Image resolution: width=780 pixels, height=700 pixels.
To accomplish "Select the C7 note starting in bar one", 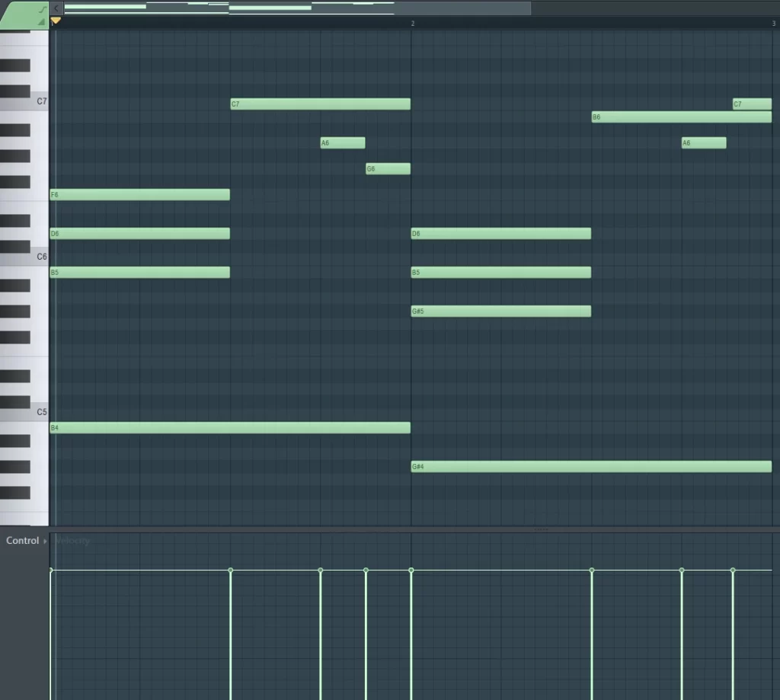I will click(320, 104).
